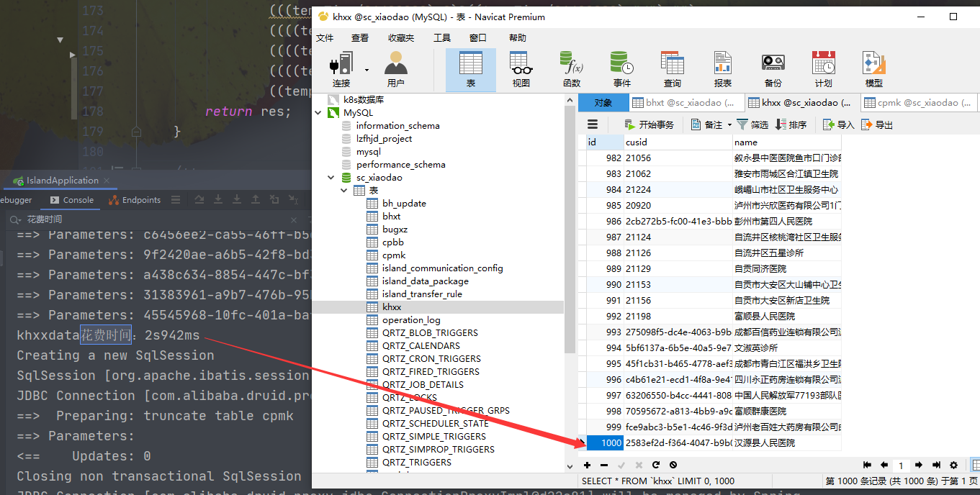Select the Console tab in IntelliJ

(72, 200)
